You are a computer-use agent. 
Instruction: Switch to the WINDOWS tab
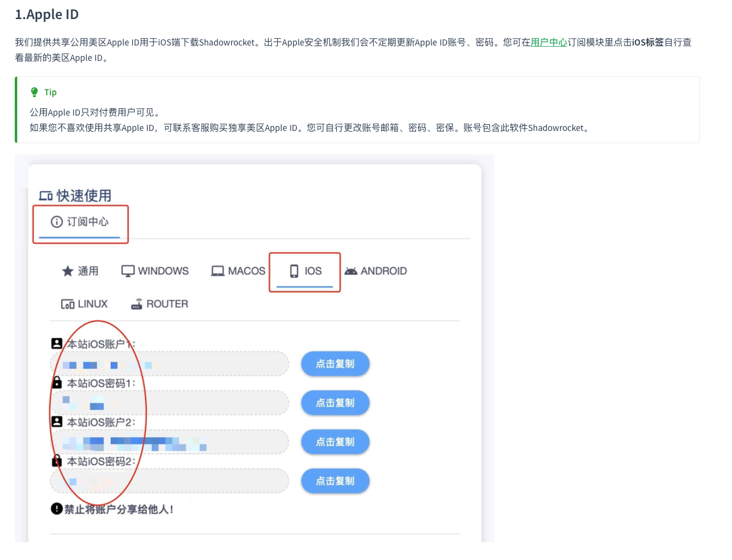(155, 271)
